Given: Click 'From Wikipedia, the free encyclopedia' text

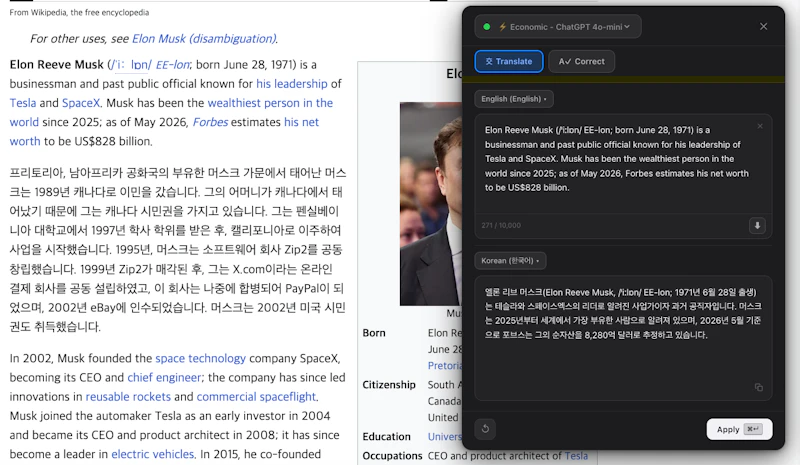Looking at the screenshot, I should [x=80, y=12].
